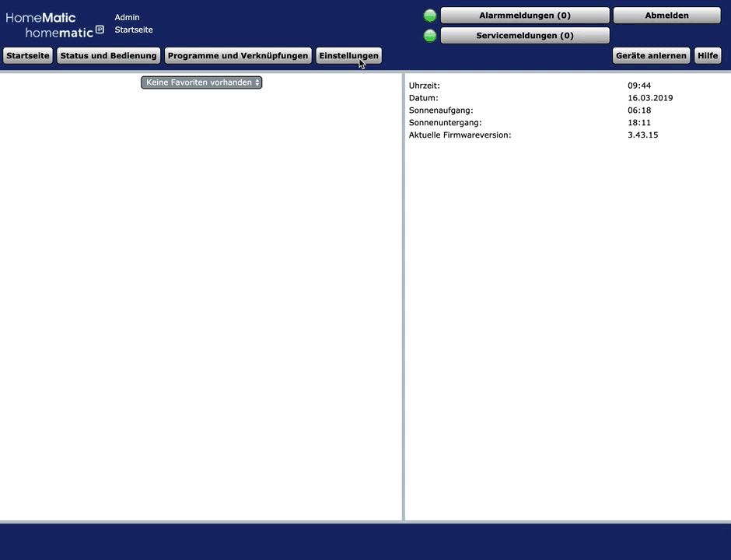The image size is (731, 560).
Task: Click the green alarm status indicator
Action: (x=430, y=16)
